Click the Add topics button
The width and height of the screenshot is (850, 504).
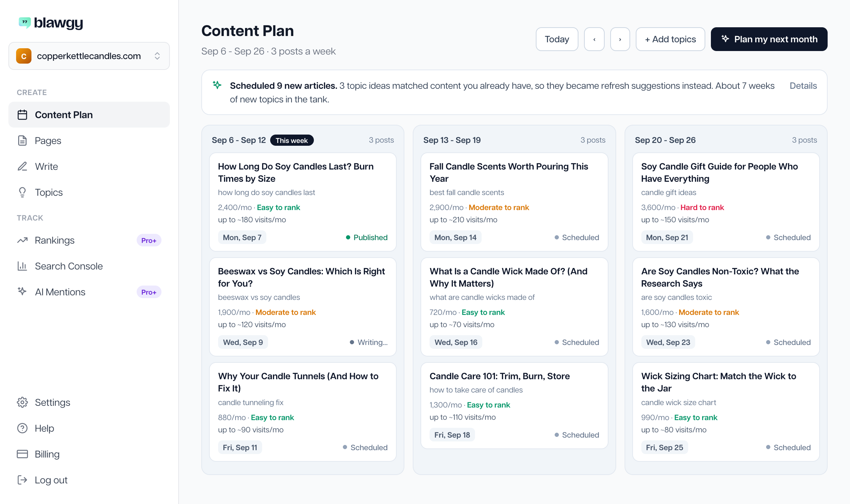pos(670,39)
